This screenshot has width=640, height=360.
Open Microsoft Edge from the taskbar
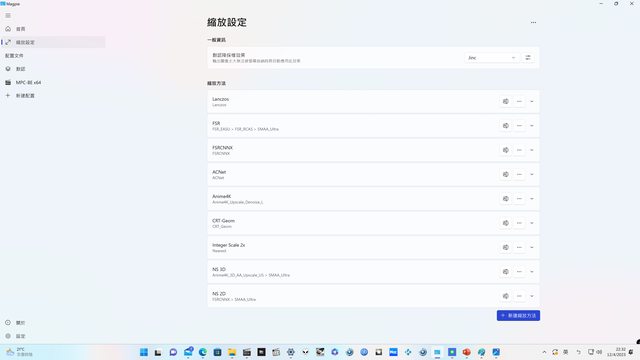[x=202, y=352]
